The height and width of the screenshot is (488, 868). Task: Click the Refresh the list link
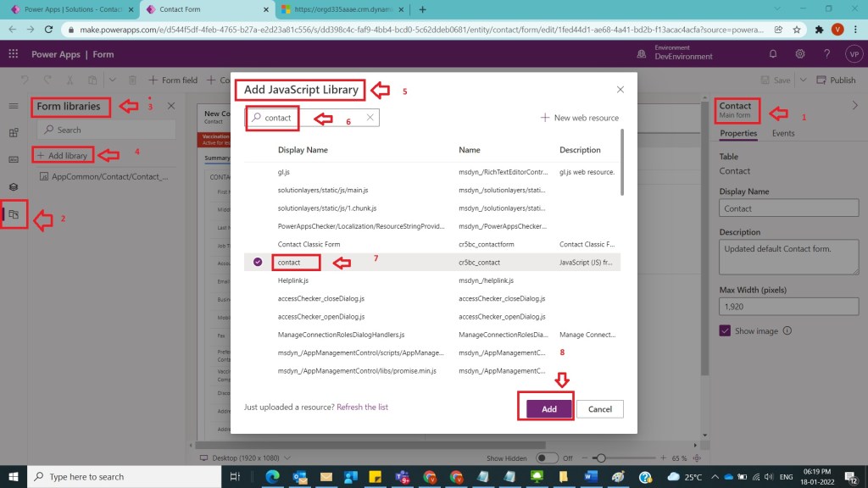click(362, 408)
